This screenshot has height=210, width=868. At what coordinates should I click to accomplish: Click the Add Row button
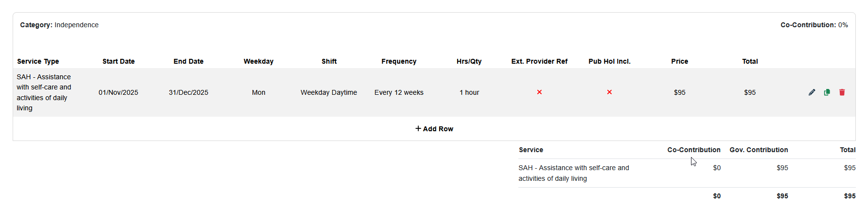pos(434,129)
